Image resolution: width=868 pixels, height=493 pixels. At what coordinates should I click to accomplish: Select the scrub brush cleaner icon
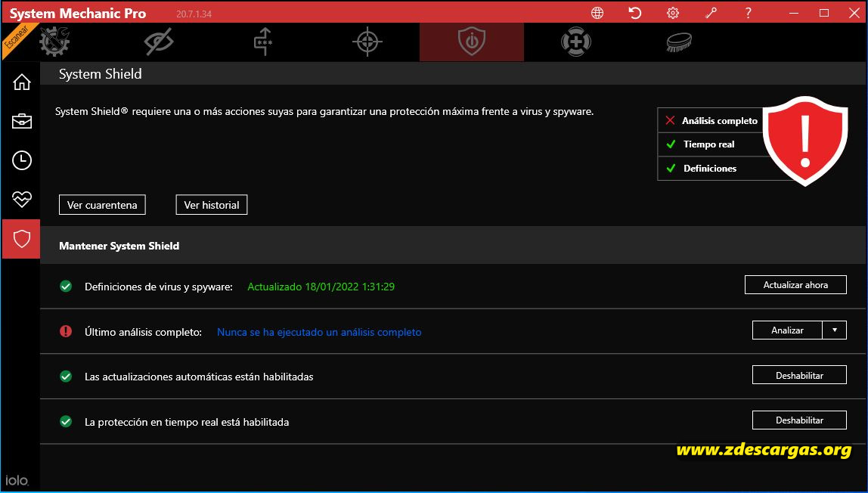coord(679,42)
